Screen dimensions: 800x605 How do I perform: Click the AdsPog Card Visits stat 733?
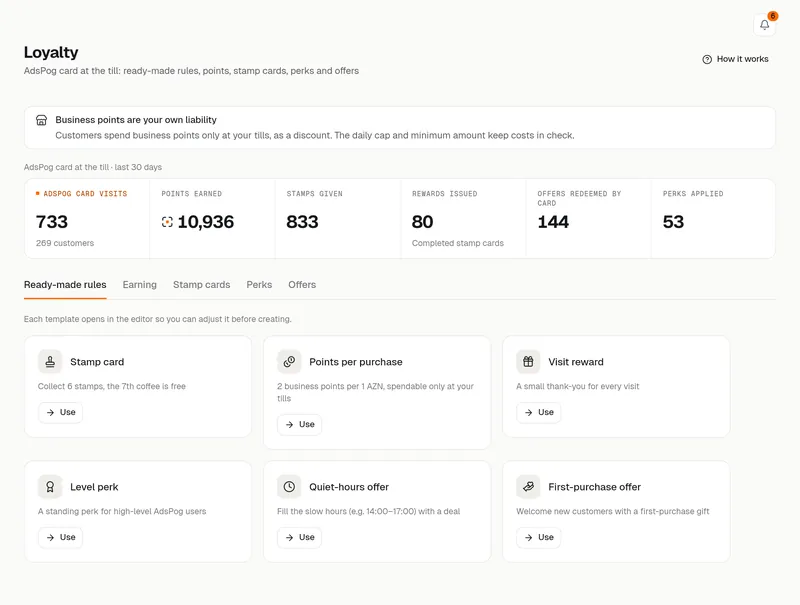coord(52,222)
